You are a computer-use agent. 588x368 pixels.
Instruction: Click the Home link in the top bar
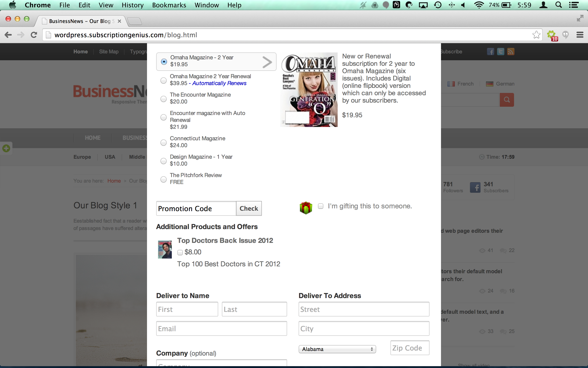point(81,52)
